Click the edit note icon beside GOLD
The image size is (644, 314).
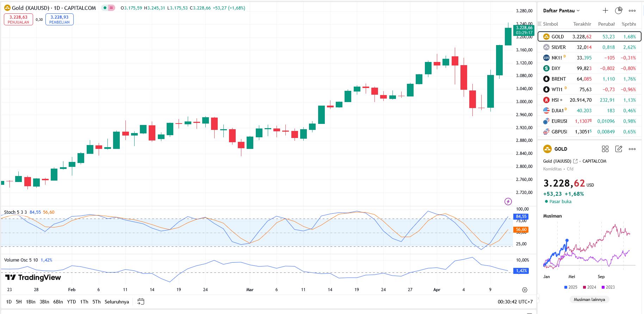pos(619,149)
